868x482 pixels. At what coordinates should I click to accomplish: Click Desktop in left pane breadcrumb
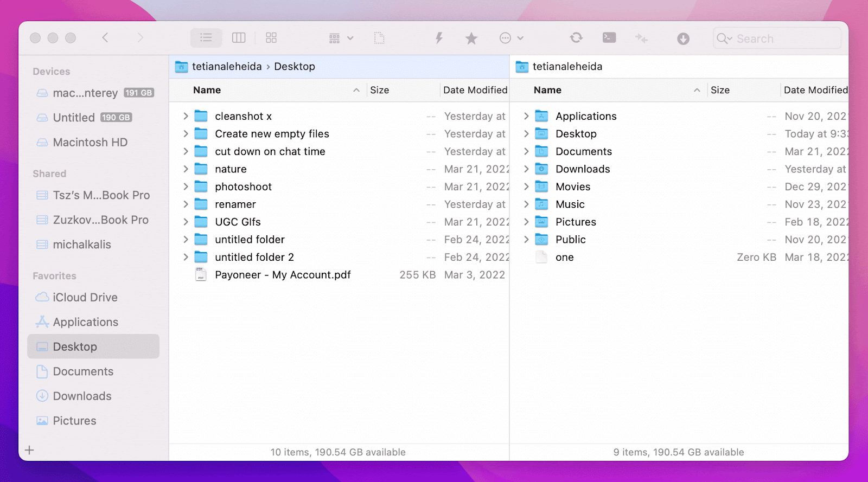tap(295, 67)
